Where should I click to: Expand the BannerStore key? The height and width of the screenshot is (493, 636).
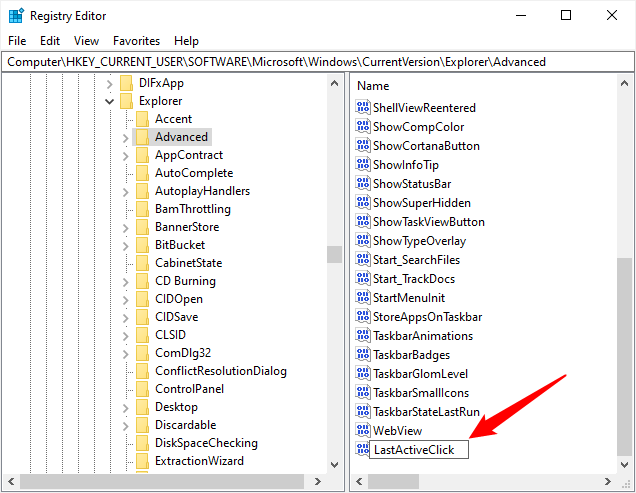point(126,228)
